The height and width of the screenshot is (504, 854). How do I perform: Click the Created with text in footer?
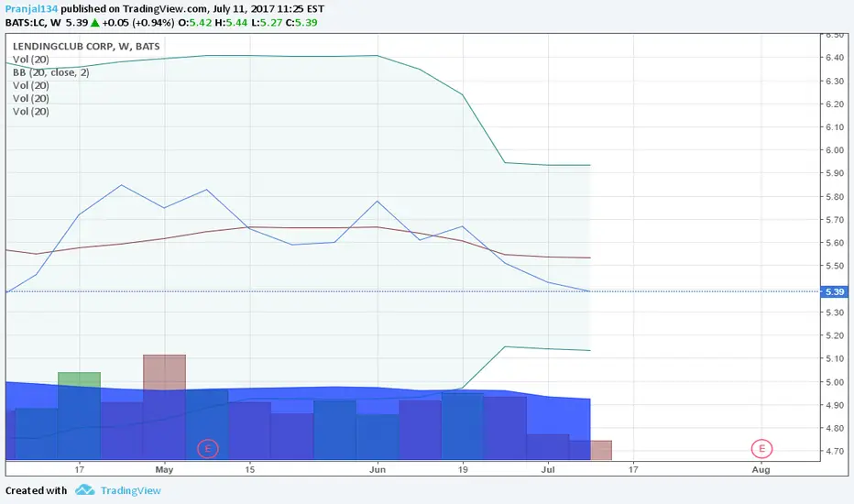(36, 490)
